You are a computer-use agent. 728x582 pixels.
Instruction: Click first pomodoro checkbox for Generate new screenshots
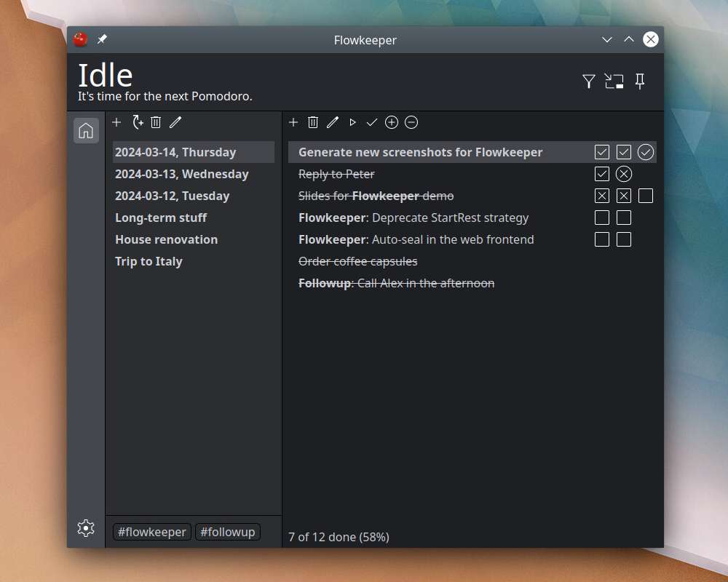click(602, 152)
